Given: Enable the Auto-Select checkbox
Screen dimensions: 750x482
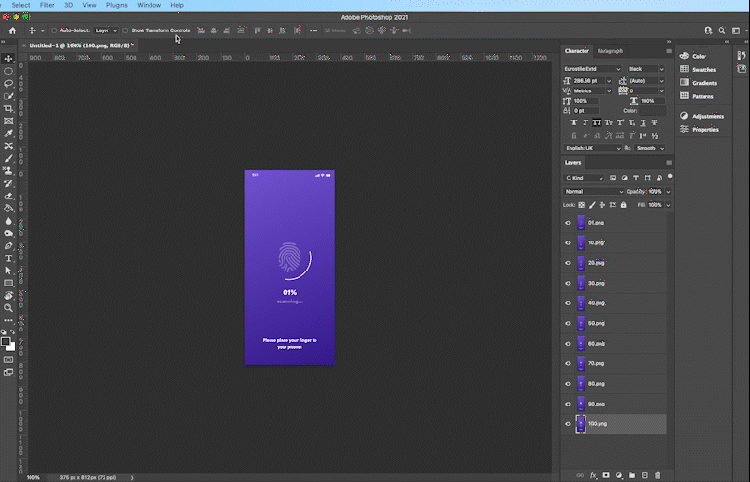Looking at the screenshot, I should (x=54, y=31).
